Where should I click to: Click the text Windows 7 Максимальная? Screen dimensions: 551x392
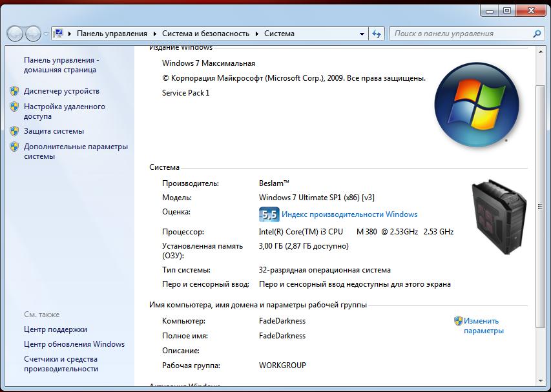coord(209,63)
